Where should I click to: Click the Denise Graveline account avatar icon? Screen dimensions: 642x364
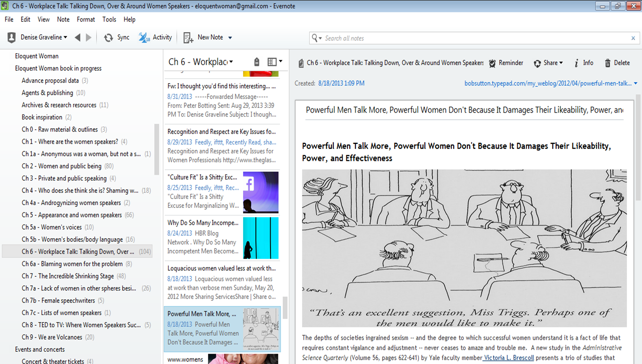pos(12,38)
